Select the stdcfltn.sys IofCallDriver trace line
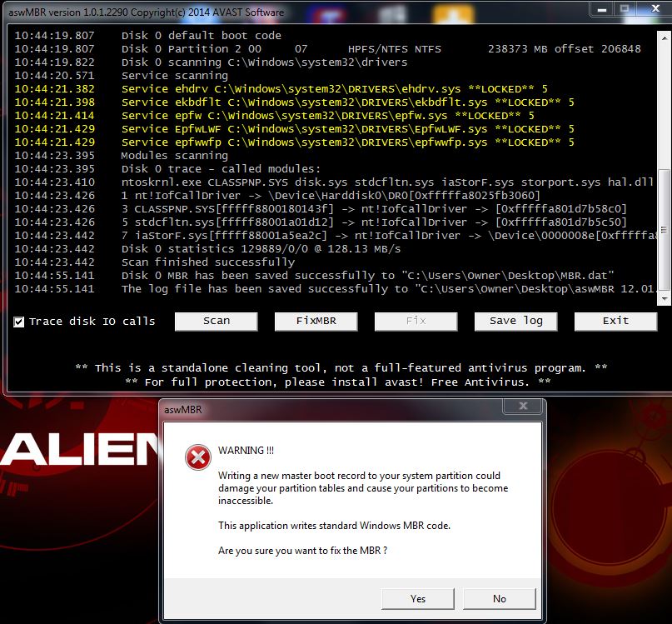Image resolution: width=672 pixels, height=624 pixels. 321,222
